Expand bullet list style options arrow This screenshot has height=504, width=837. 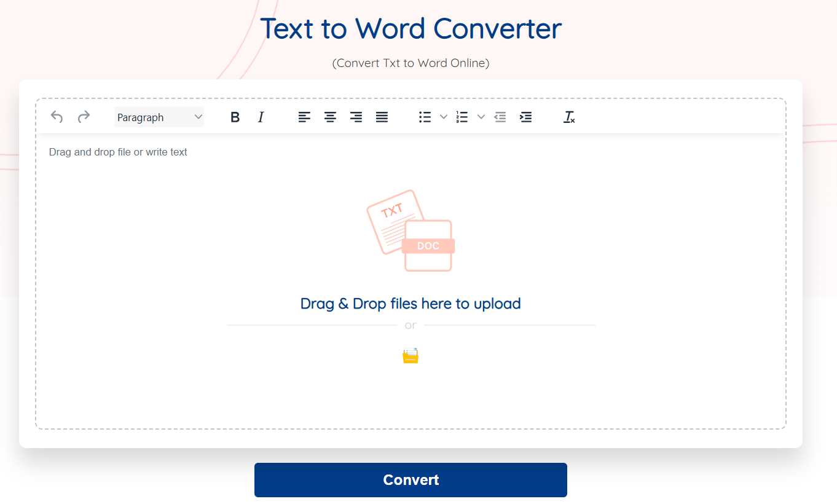coord(443,117)
